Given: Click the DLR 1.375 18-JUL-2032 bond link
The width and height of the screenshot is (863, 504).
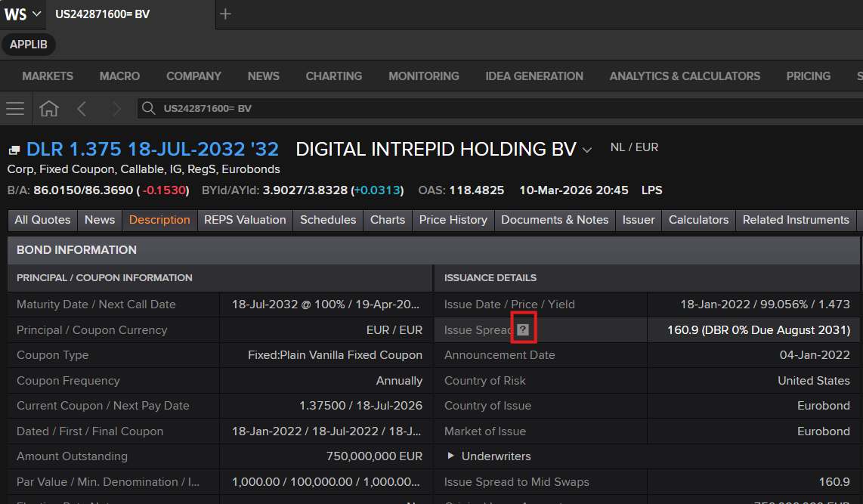Looking at the screenshot, I should [153, 149].
